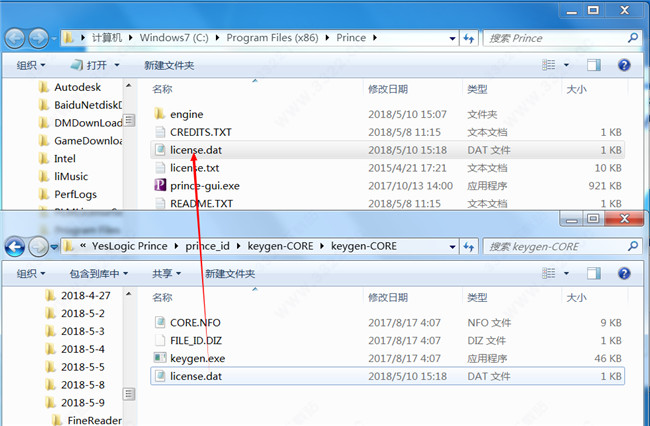Click the 计算机 breadcrumb
The width and height of the screenshot is (650, 426).
pyautogui.click(x=107, y=38)
